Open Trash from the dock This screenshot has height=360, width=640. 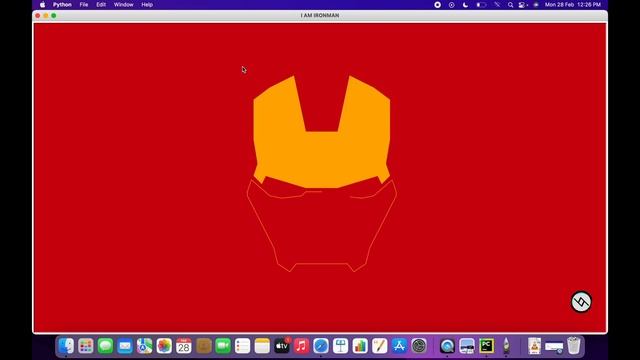(x=573, y=346)
